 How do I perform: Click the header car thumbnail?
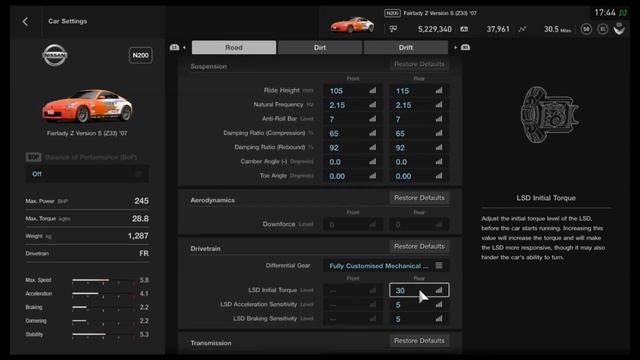(352, 25)
